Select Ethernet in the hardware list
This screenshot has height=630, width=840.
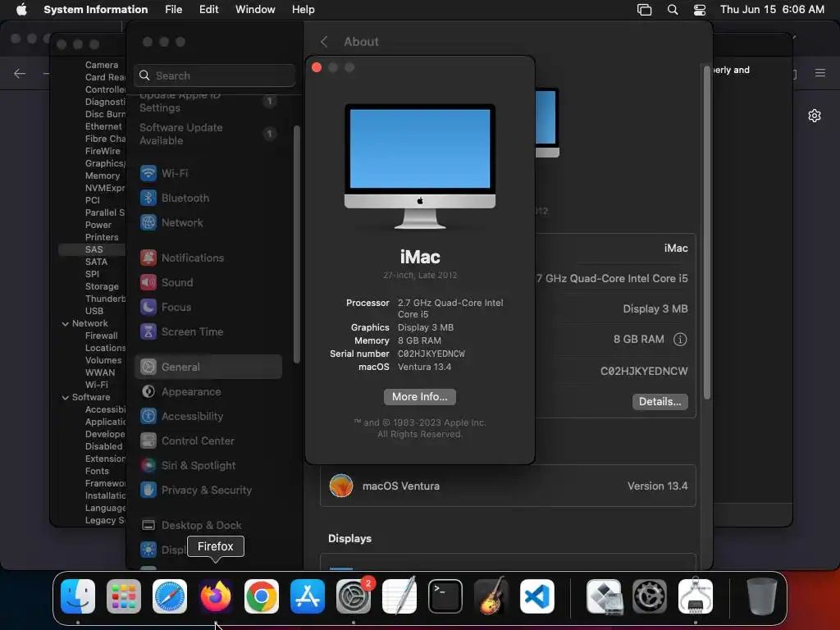(x=103, y=126)
